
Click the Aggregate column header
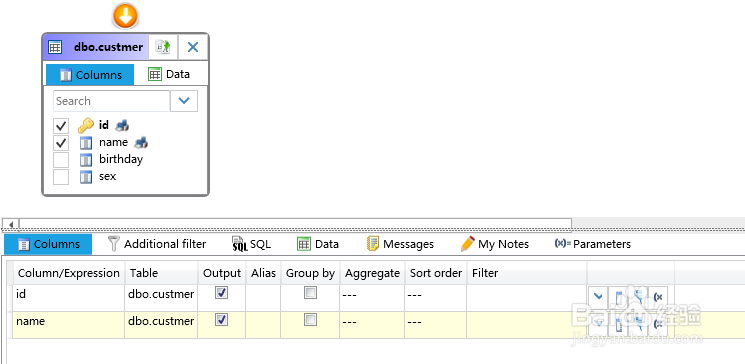pyautogui.click(x=372, y=273)
